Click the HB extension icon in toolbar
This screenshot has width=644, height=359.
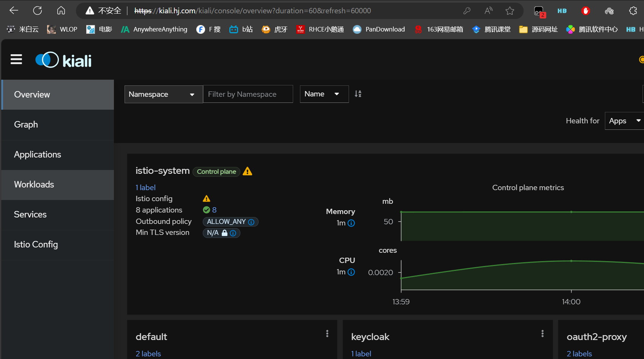coord(562,11)
